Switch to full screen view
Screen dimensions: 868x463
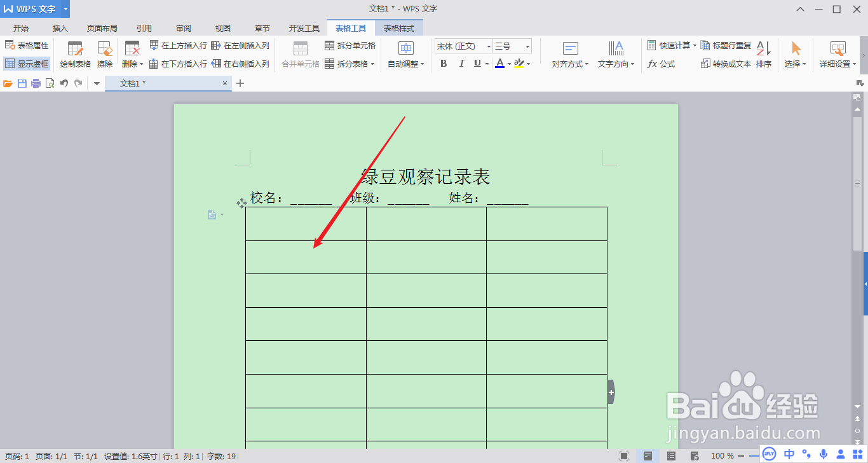pyautogui.click(x=624, y=456)
